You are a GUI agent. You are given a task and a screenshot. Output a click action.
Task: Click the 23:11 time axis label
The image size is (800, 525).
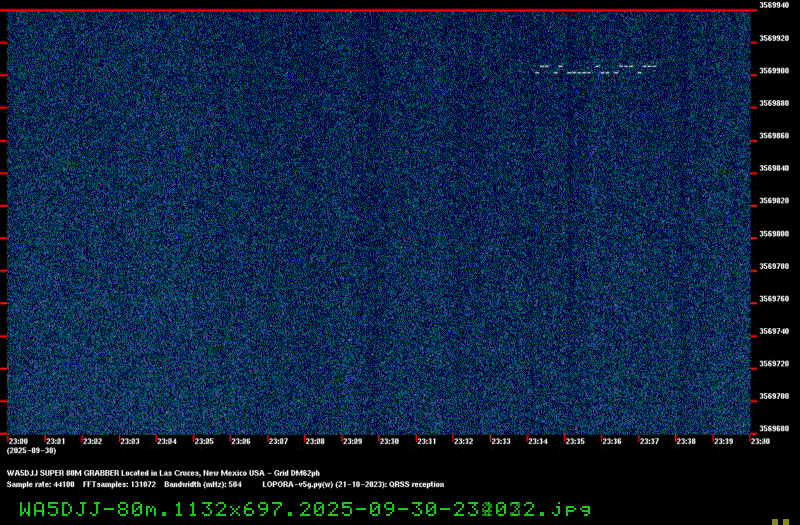pos(427,441)
